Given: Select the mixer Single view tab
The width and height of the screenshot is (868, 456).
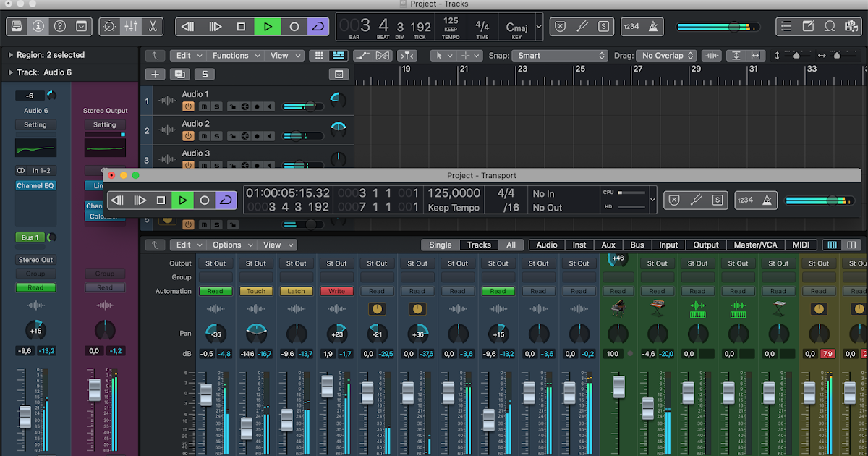Looking at the screenshot, I should (x=441, y=245).
